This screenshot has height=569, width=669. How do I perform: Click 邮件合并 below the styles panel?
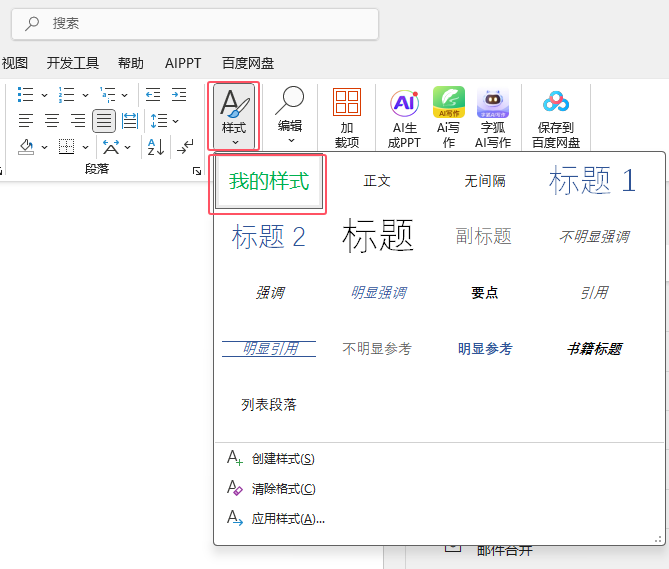[x=505, y=551]
